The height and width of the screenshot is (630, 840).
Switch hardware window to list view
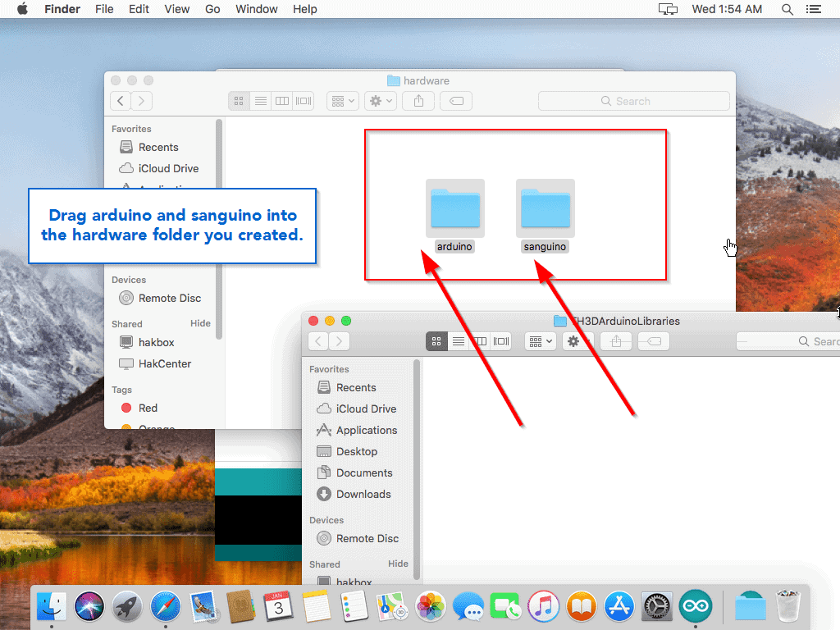pos(260,101)
